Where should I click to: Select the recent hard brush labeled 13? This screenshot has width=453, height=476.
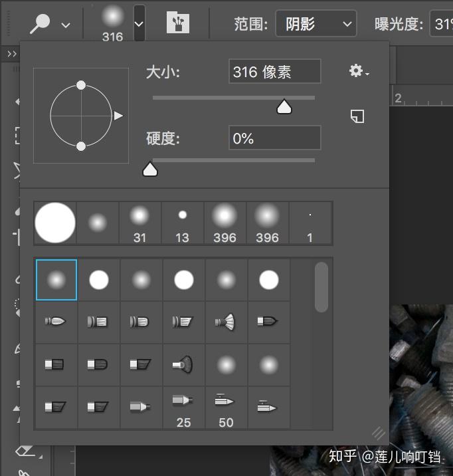182,223
